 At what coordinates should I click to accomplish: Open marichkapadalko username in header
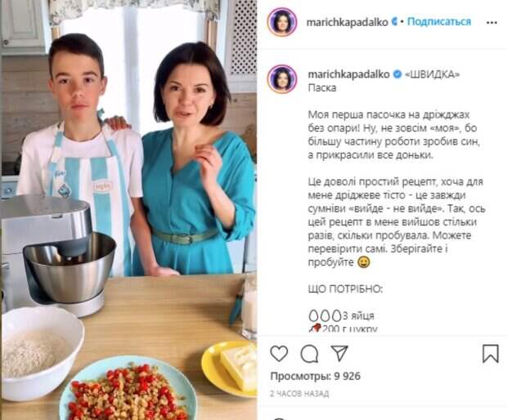click(x=347, y=22)
